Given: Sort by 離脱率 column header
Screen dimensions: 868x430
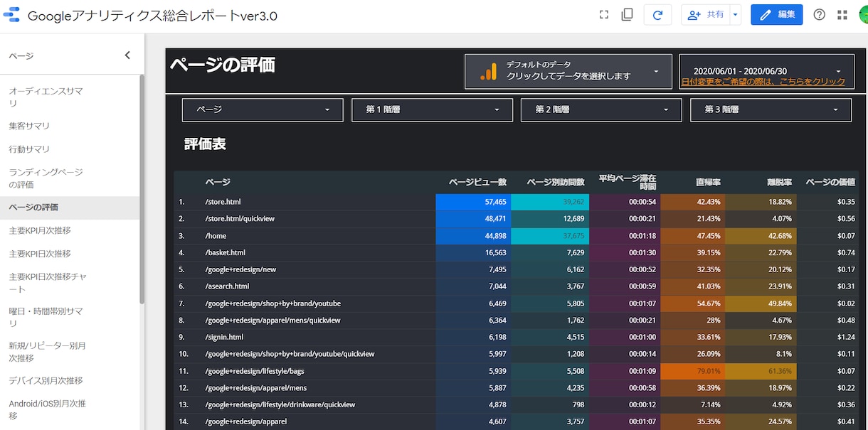Looking at the screenshot, I should point(779,182).
